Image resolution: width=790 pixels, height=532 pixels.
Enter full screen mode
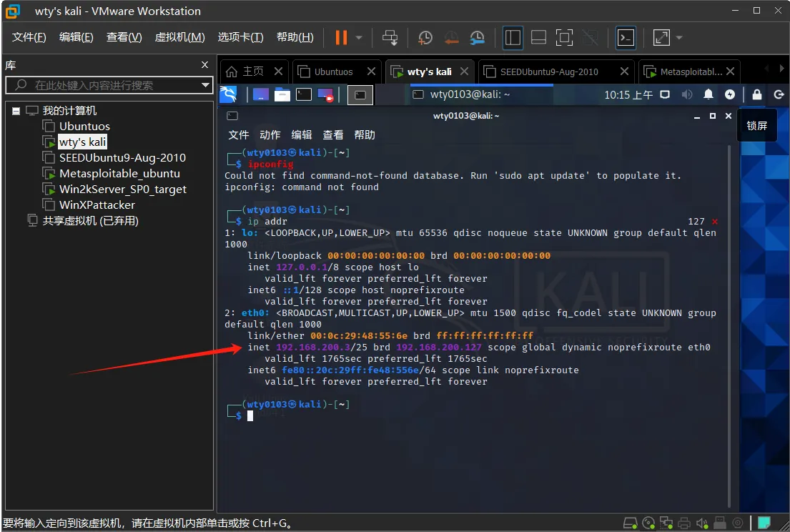click(x=564, y=37)
